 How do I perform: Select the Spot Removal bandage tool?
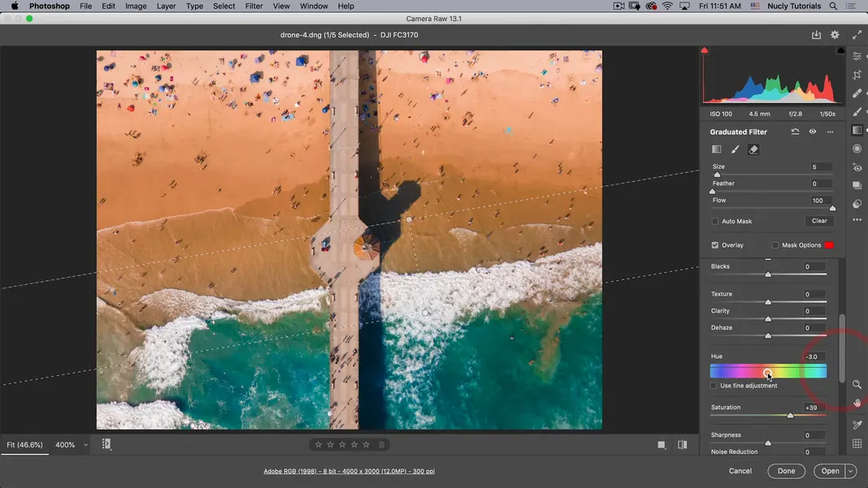pyautogui.click(x=857, y=93)
